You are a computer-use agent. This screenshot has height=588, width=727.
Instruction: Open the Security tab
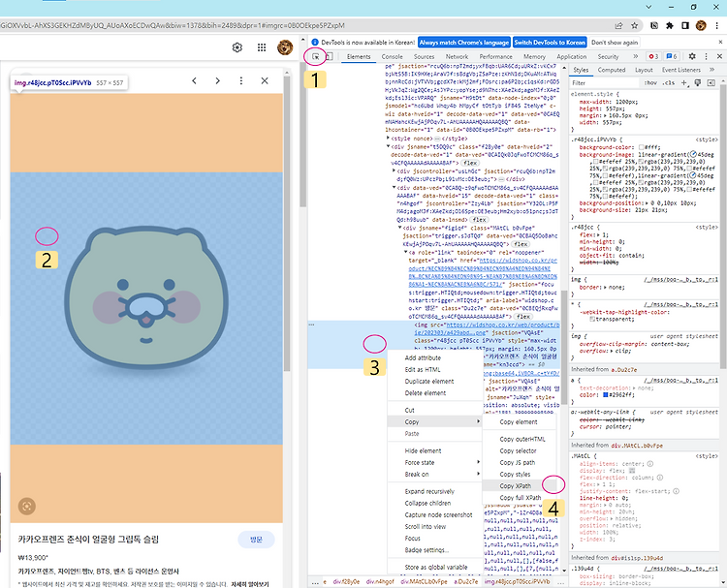608,56
